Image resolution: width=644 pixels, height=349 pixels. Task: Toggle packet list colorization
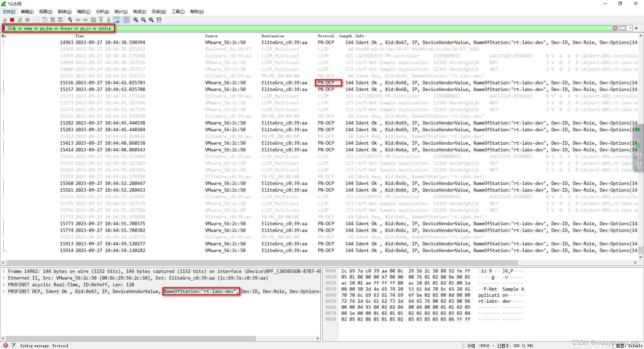click(126, 20)
